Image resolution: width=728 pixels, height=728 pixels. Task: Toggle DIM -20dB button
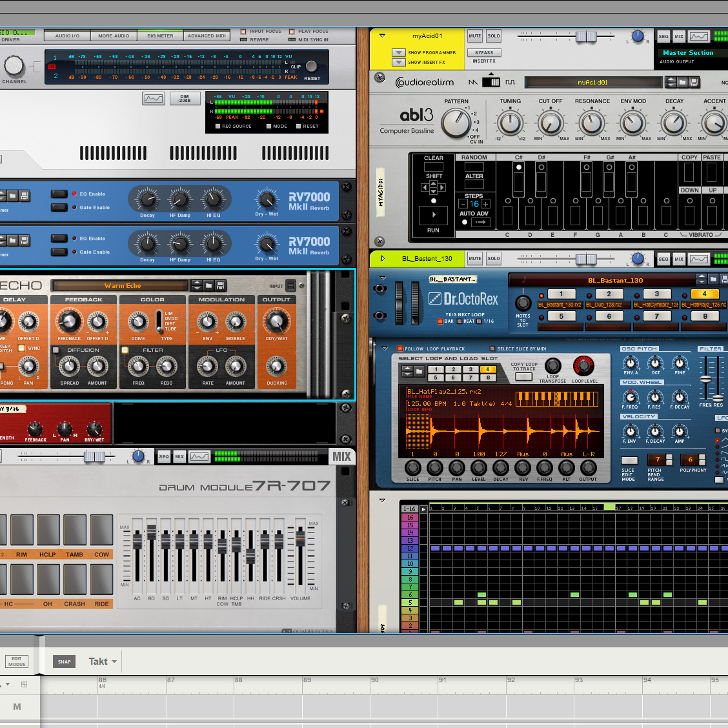pos(185,98)
